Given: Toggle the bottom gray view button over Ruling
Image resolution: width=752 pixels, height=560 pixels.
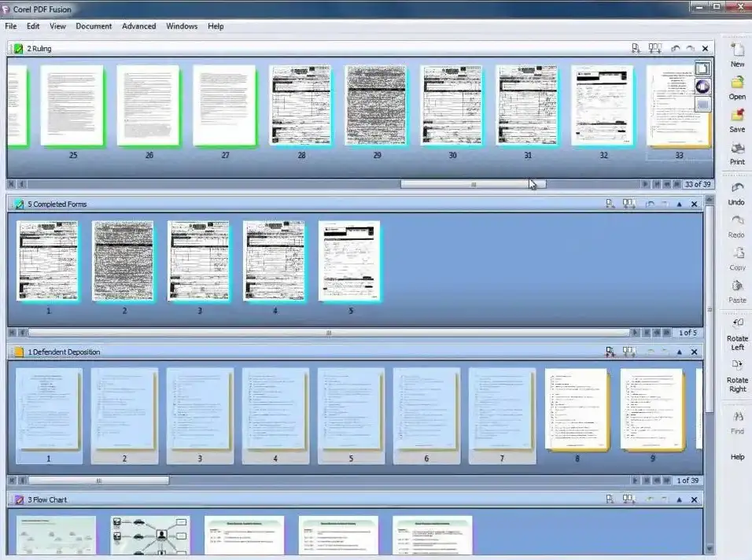Looking at the screenshot, I should 702,104.
